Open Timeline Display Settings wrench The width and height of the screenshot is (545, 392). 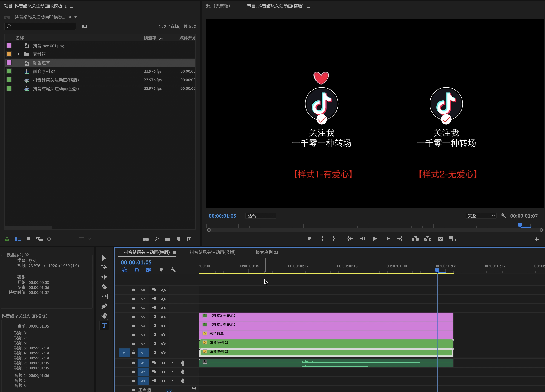(x=173, y=270)
